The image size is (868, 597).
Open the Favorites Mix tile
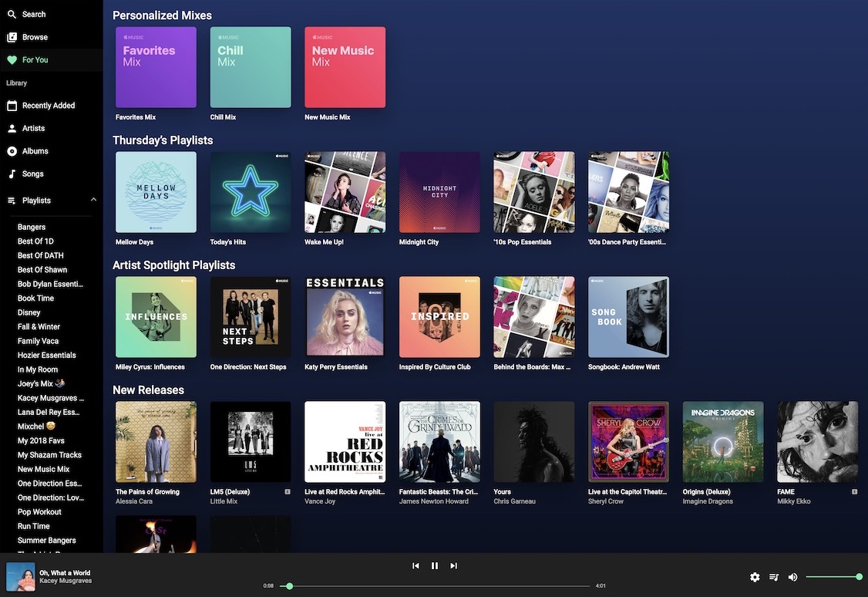pyautogui.click(x=156, y=67)
